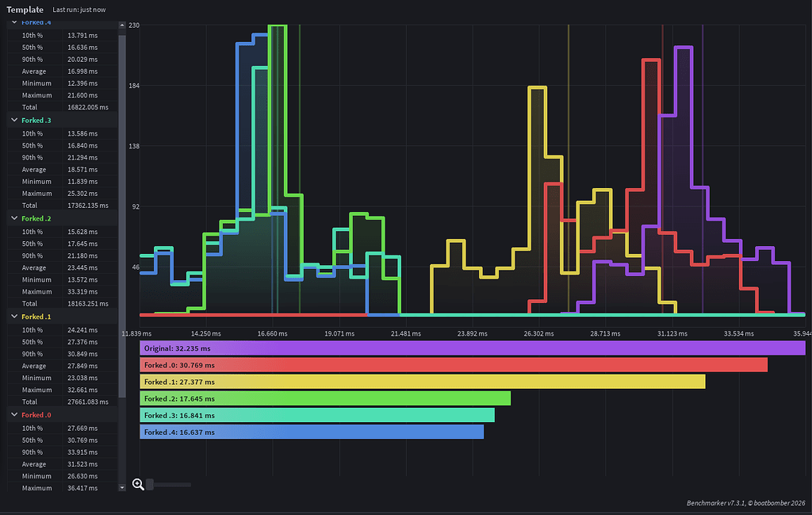
Task: Collapse the Forked .1 section
Action: (x=14, y=317)
